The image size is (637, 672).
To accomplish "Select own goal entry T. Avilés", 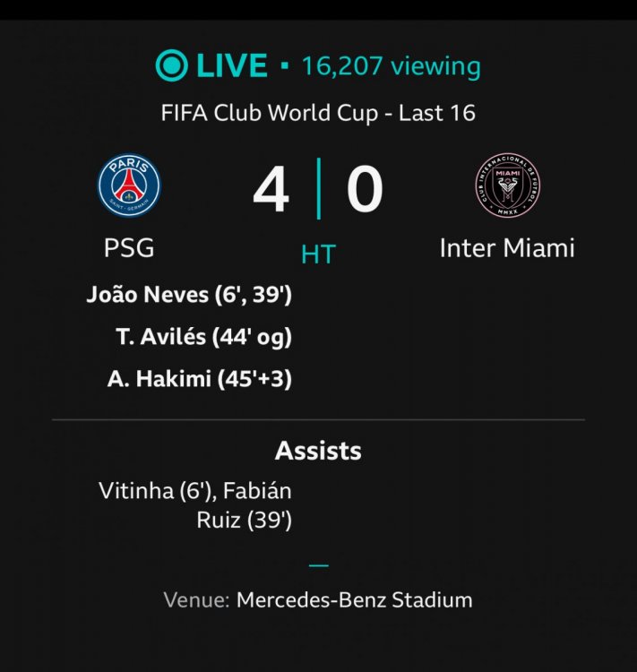I will click(204, 337).
